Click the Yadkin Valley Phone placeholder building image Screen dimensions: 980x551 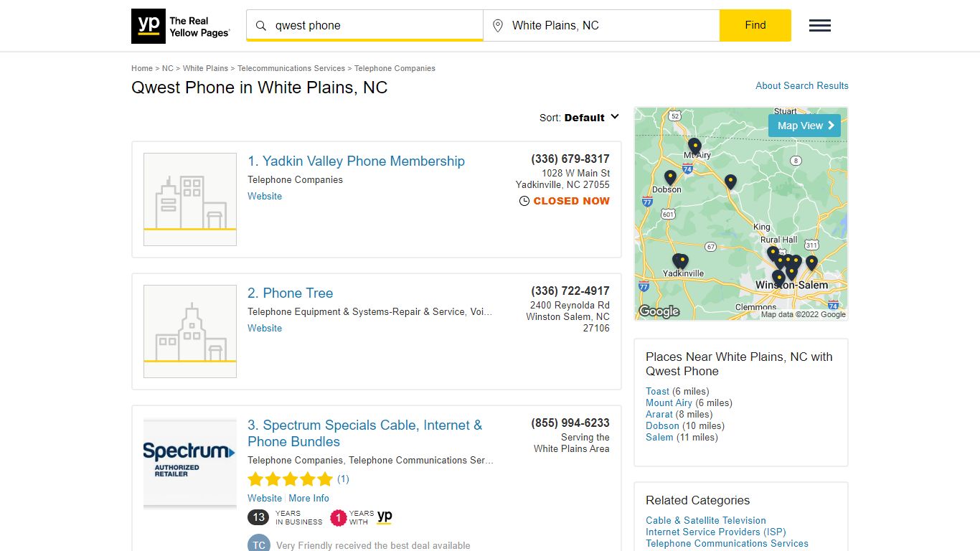pyautogui.click(x=190, y=199)
